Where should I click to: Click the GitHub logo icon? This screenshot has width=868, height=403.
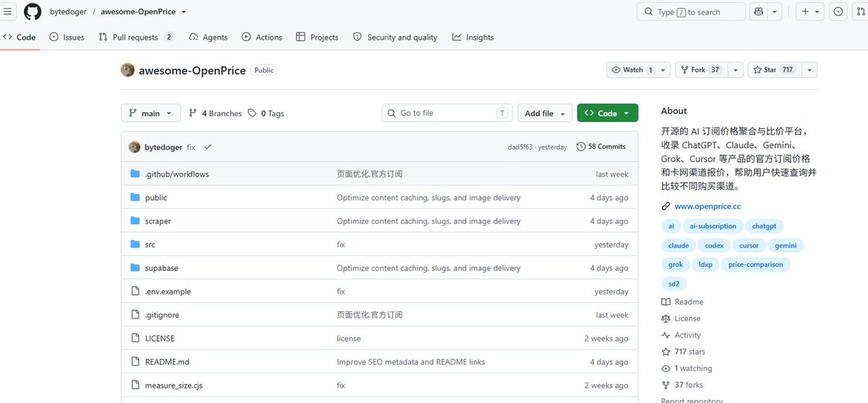pyautogui.click(x=33, y=12)
